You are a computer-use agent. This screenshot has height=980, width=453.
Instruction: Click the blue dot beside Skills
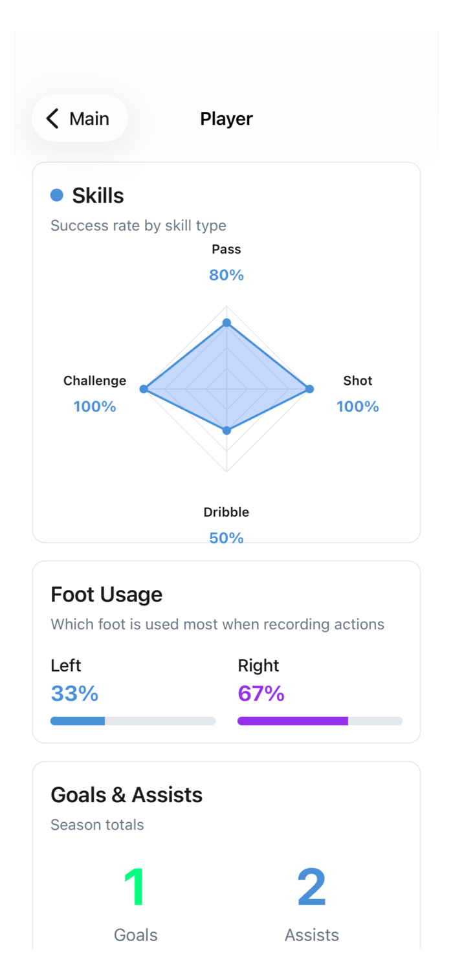(57, 195)
